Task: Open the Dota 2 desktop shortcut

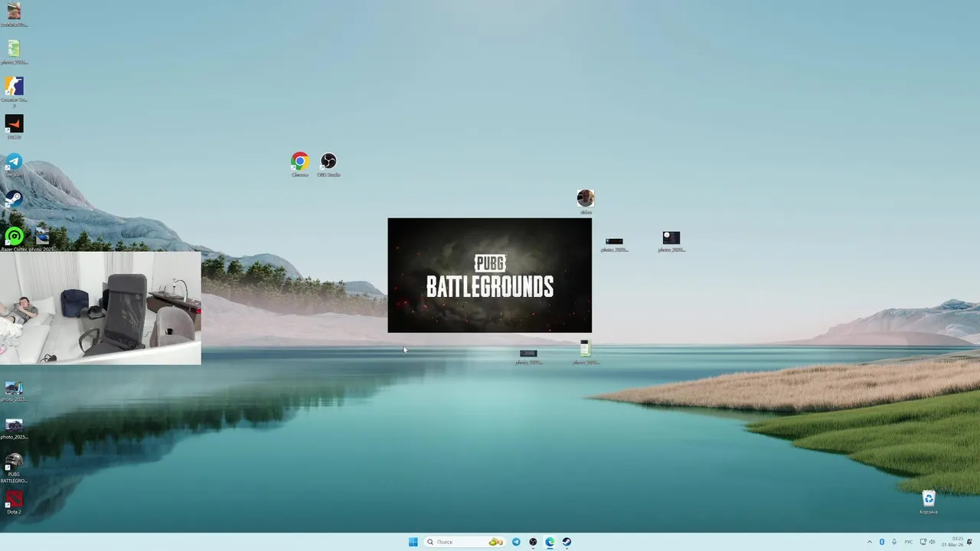Action: (14, 502)
